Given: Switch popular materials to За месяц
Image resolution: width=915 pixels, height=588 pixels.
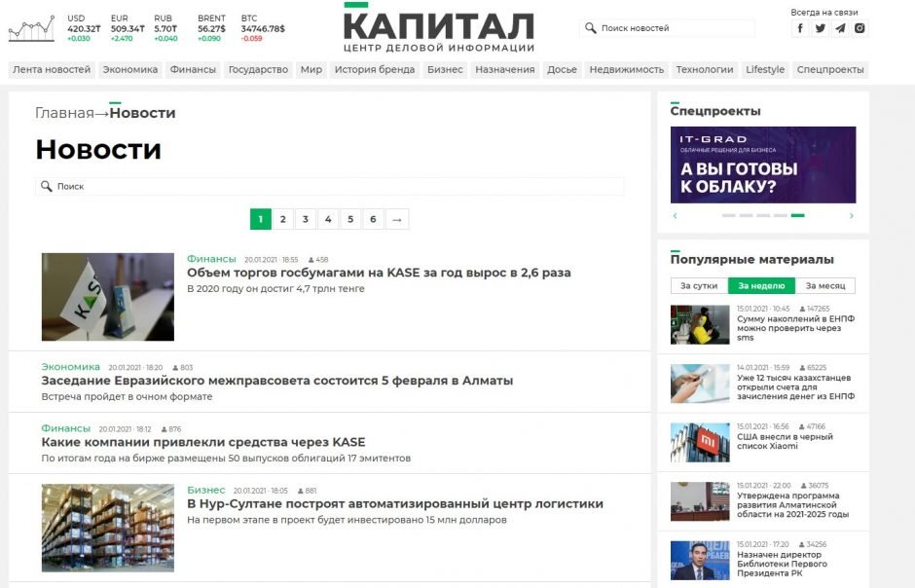Looking at the screenshot, I should tap(824, 286).
